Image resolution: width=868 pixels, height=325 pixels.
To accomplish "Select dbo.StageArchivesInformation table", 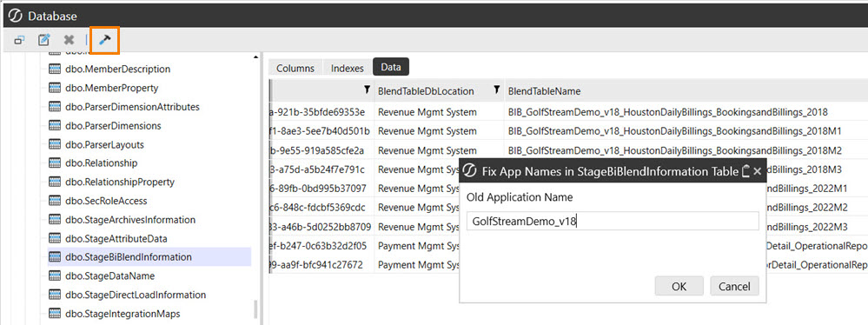I will (130, 219).
